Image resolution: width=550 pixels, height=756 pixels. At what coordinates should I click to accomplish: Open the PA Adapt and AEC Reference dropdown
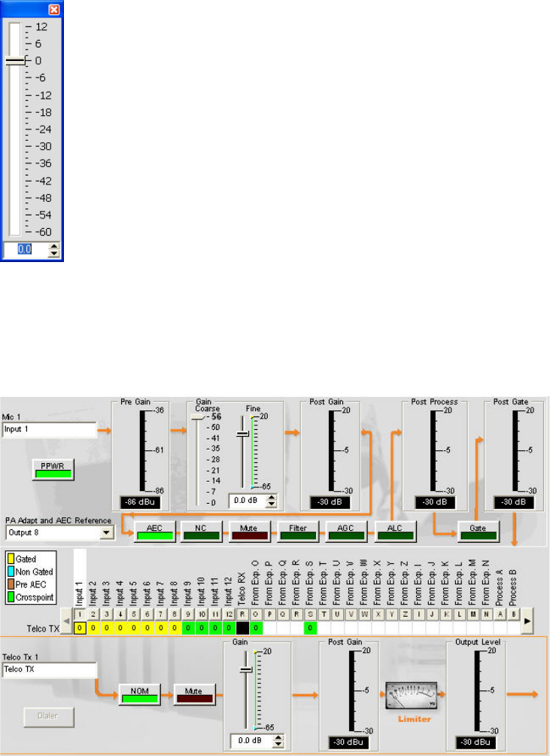tap(106, 532)
